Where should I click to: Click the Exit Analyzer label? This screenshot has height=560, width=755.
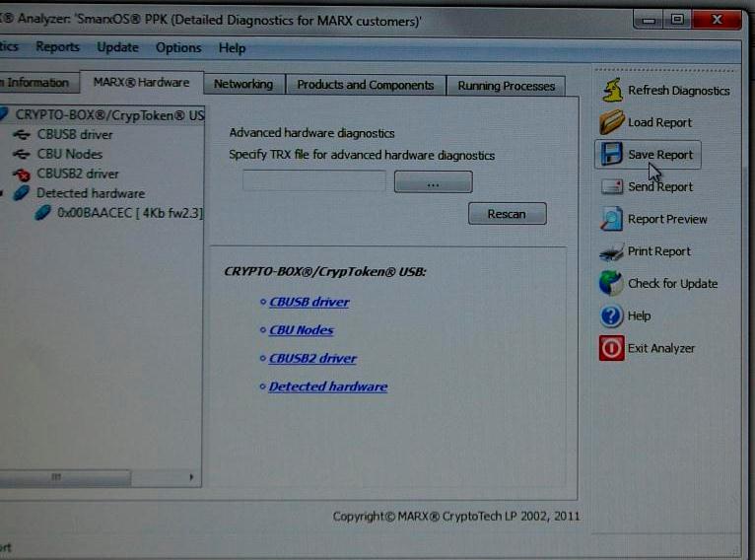pos(661,348)
